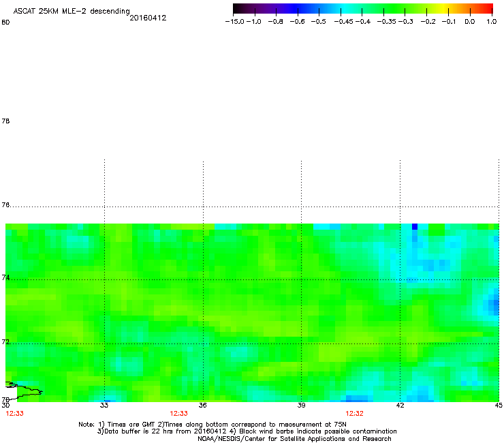Click the dark blue pixel at the map's top edge
The image size is (504, 443).
415,226
